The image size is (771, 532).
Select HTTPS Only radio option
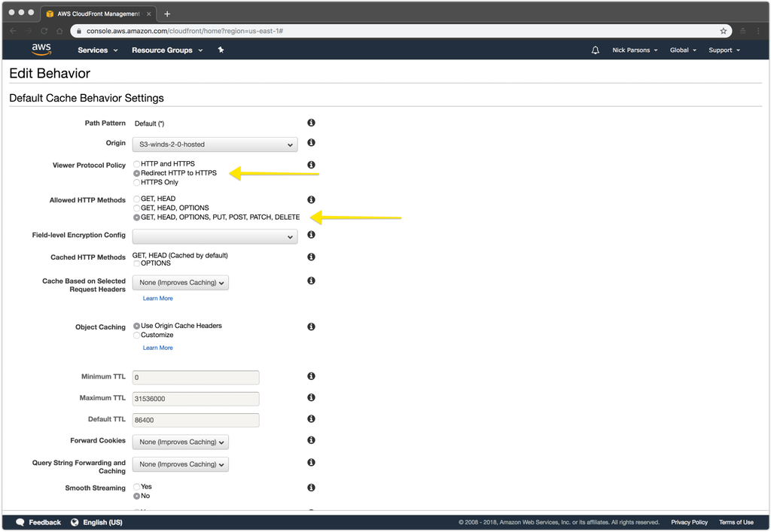coord(136,182)
